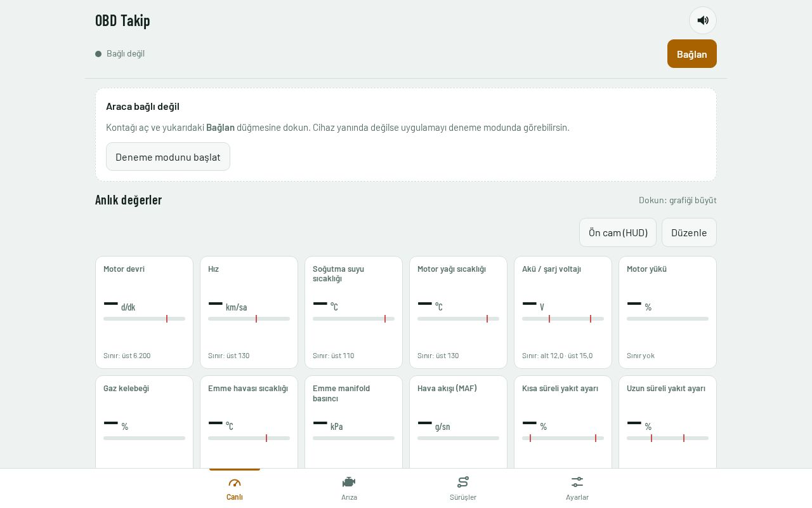Open the Emme manifold basıncı card
The height and width of the screenshot is (508, 812).
pyautogui.click(x=353, y=422)
